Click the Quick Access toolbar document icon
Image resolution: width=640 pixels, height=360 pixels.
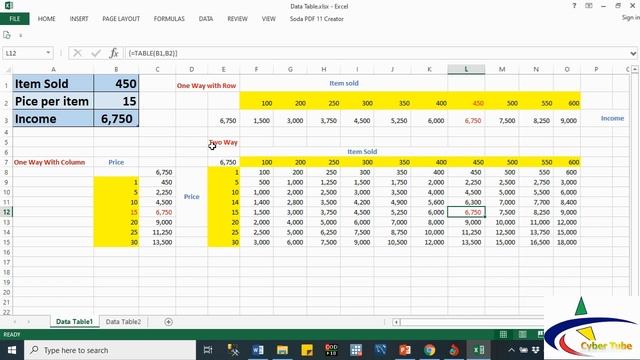point(7,35)
